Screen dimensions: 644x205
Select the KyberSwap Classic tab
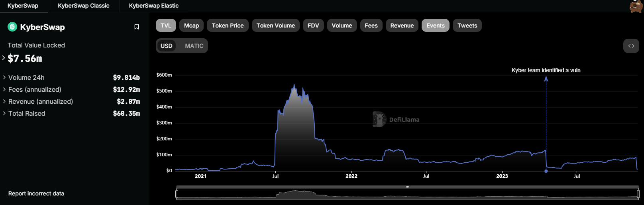(83, 6)
